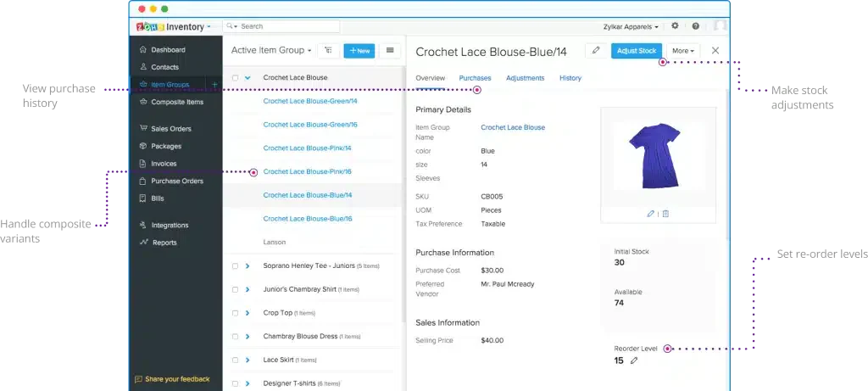This screenshot has height=391, width=868.
Task: Open Invoices in the sidebar
Action: 164,164
